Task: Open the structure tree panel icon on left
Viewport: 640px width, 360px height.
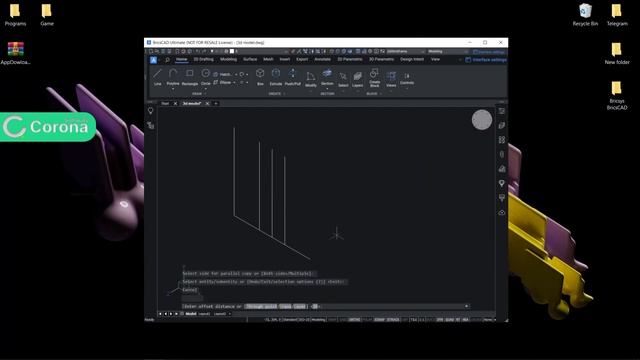Action: pyautogui.click(x=151, y=125)
